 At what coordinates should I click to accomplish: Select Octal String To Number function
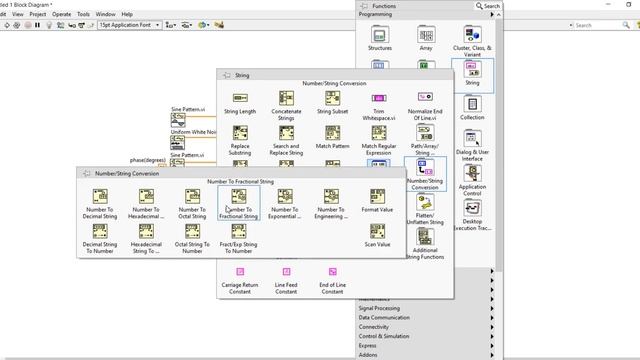coord(192,238)
